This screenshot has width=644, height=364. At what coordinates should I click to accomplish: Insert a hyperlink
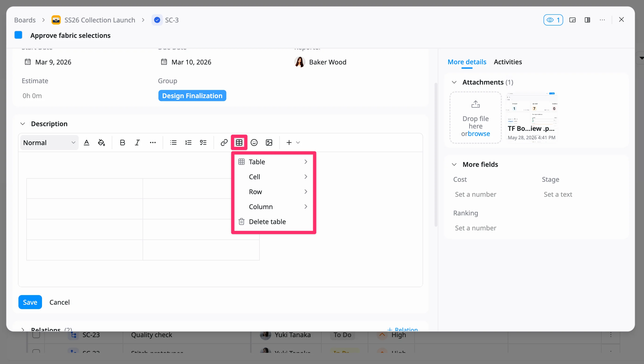pyautogui.click(x=224, y=143)
